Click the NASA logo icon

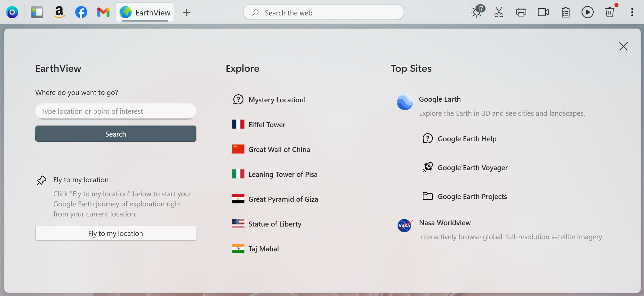coord(405,226)
